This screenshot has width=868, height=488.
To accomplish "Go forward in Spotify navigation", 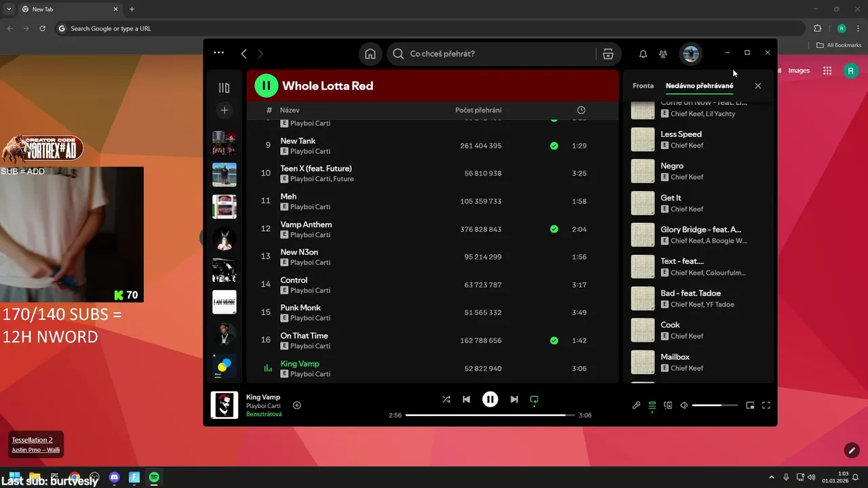I will point(260,54).
